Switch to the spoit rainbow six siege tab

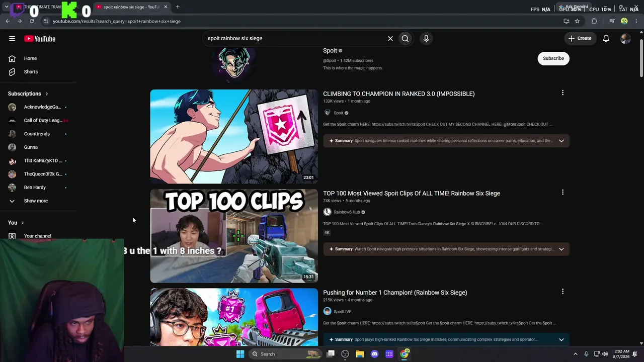131,7
